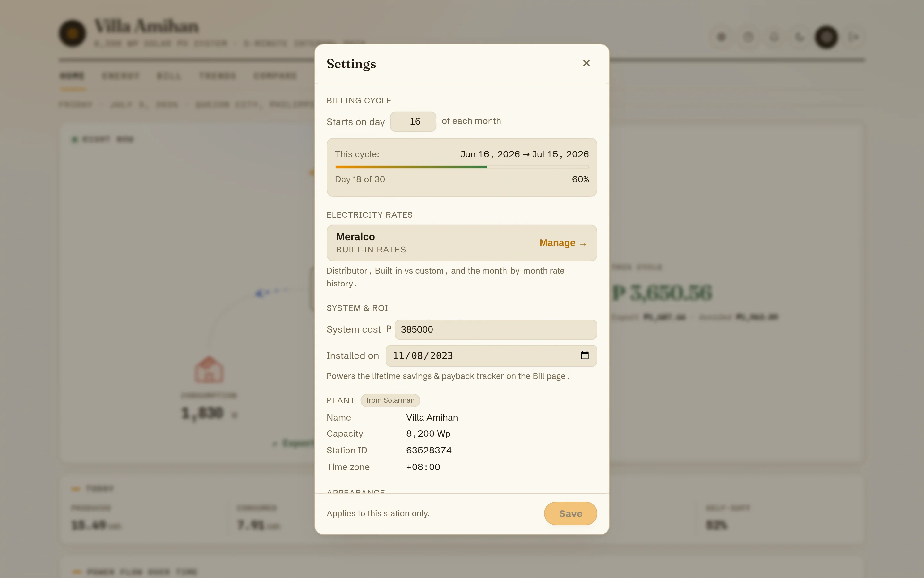Click the SYSTEM & ROI section heading
This screenshot has height=578, width=924.
pyautogui.click(x=357, y=308)
